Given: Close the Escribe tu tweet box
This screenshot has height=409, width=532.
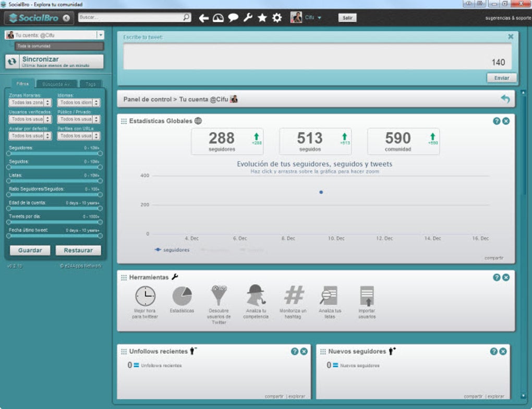Looking at the screenshot, I should point(511,37).
